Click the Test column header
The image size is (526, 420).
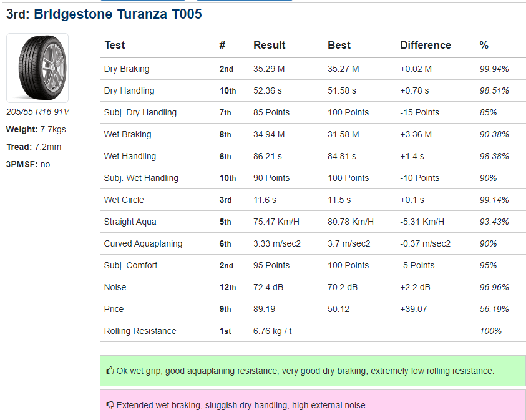pyautogui.click(x=114, y=45)
